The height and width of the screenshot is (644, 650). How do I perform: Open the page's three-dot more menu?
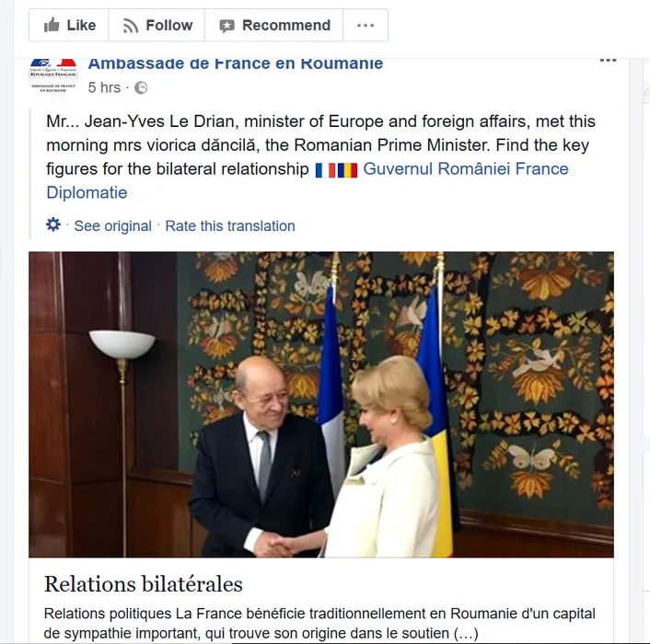coord(366,25)
